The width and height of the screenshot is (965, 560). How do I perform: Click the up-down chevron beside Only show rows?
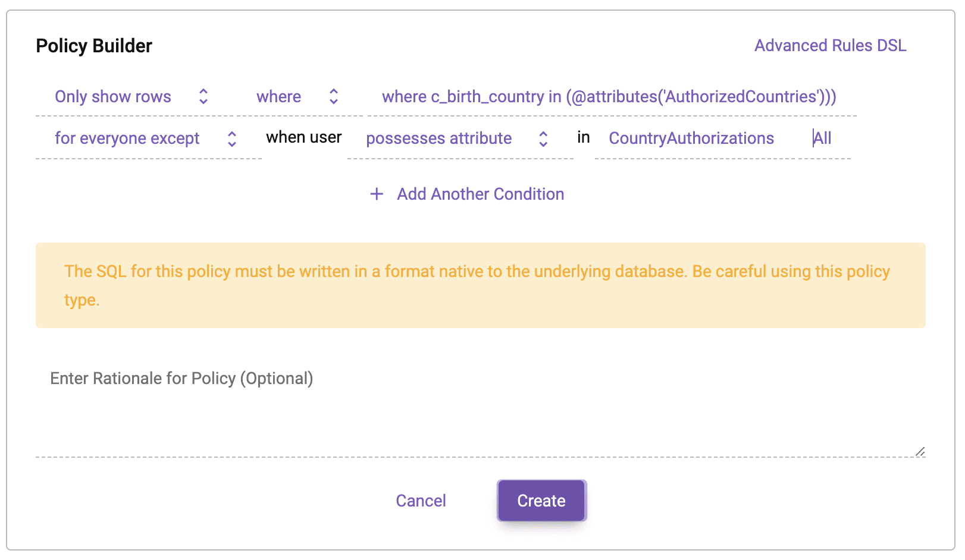203,96
